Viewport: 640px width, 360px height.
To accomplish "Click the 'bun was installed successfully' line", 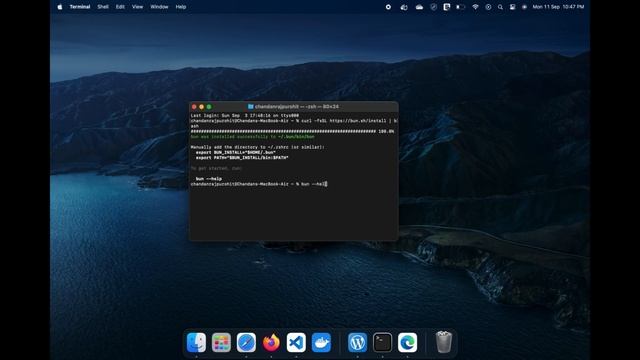I will tap(253, 137).
